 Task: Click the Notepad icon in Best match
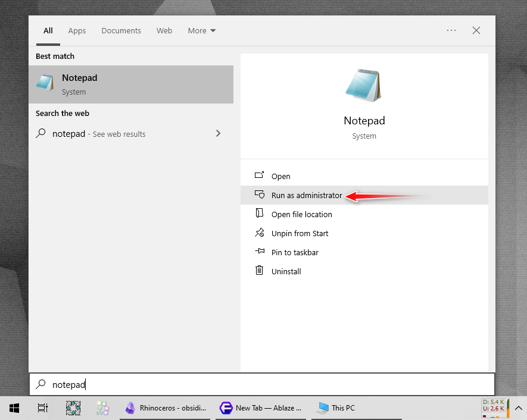[45, 84]
